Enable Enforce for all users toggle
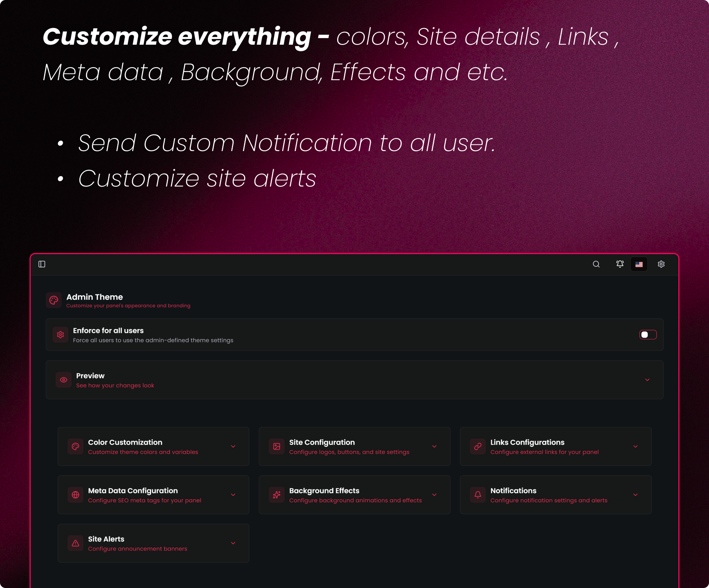709x588 pixels. (x=648, y=335)
